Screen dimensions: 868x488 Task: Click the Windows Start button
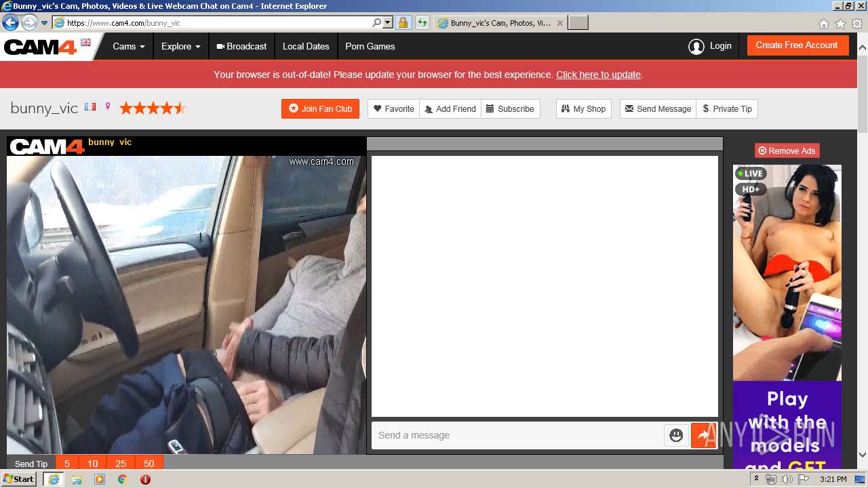18,479
